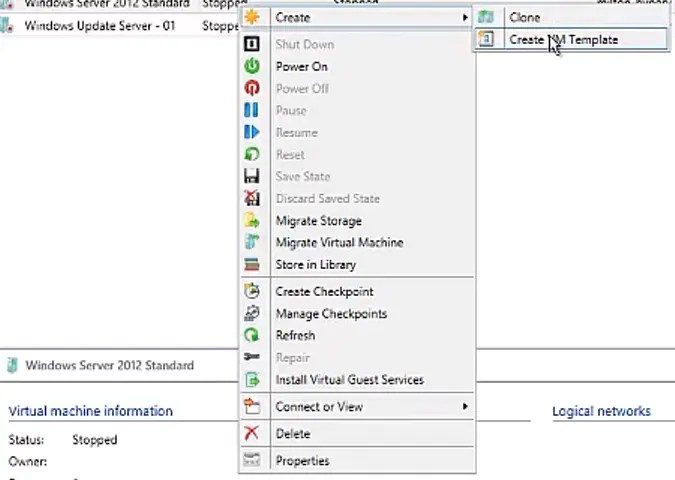Click the greyed Reset entry
Image resolution: width=675 pixels, height=480 pixels.
[x=357, y=154]
